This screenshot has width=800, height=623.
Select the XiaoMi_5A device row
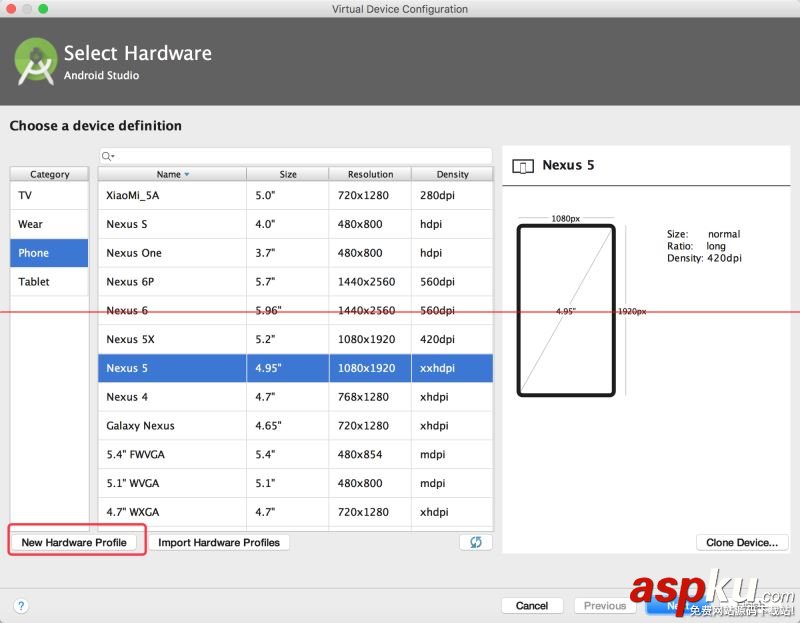coord(295,195)
